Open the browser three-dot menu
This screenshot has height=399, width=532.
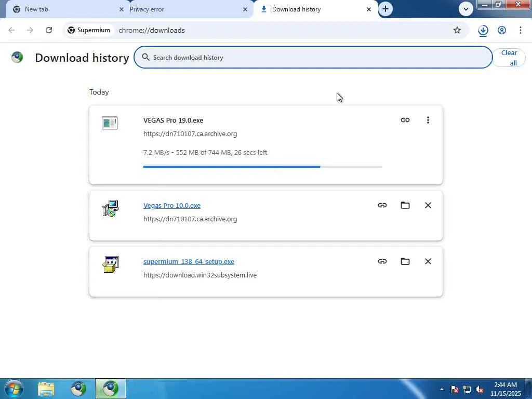(521, 30)
